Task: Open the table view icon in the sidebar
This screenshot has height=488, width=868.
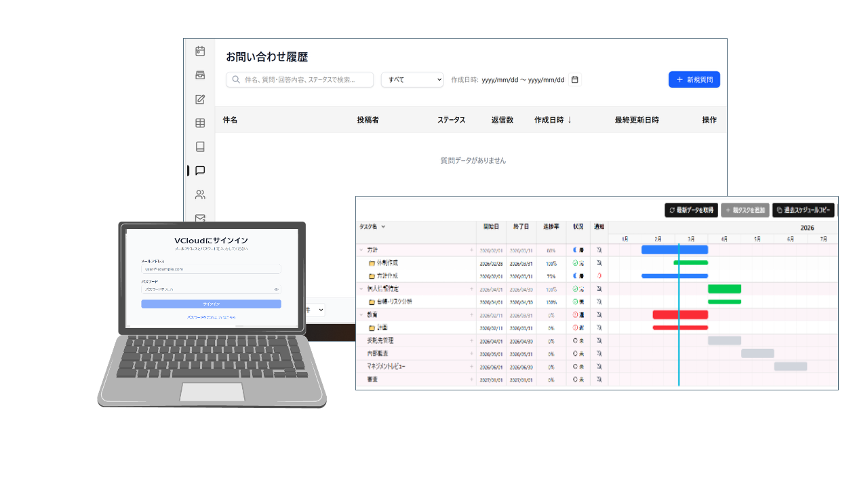Action: 199,123
